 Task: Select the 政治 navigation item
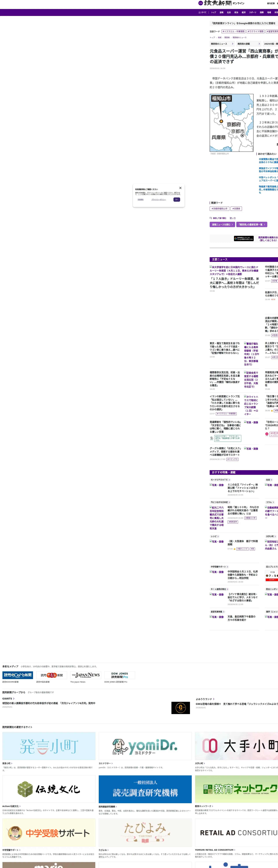[x=236, y=12]
